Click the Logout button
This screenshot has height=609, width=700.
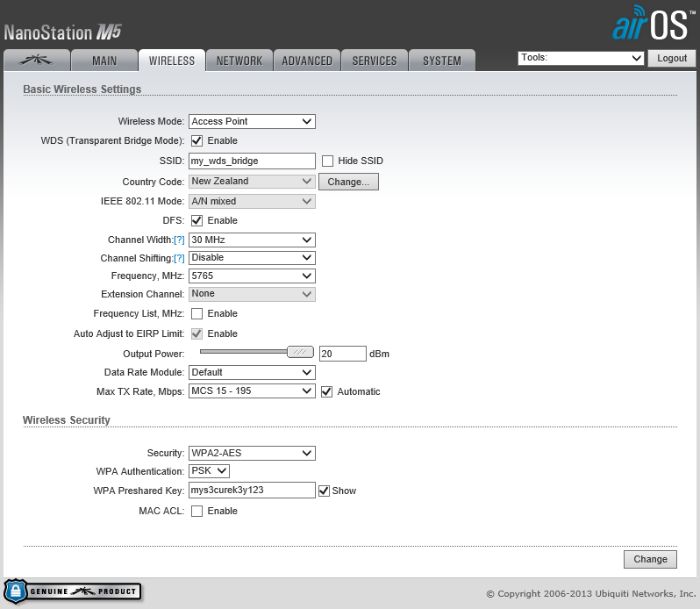(x=671, y=58)
